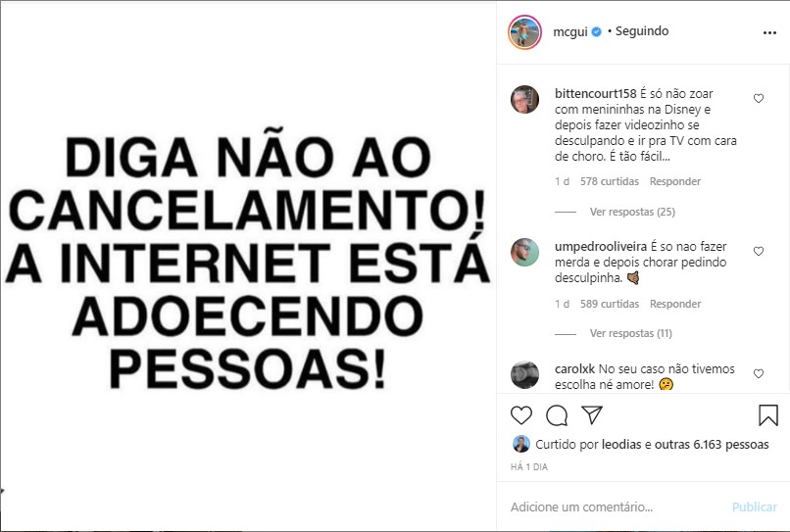790x532 pixels.
Task: Share post via paper plane icon
Action: point(592,414)
